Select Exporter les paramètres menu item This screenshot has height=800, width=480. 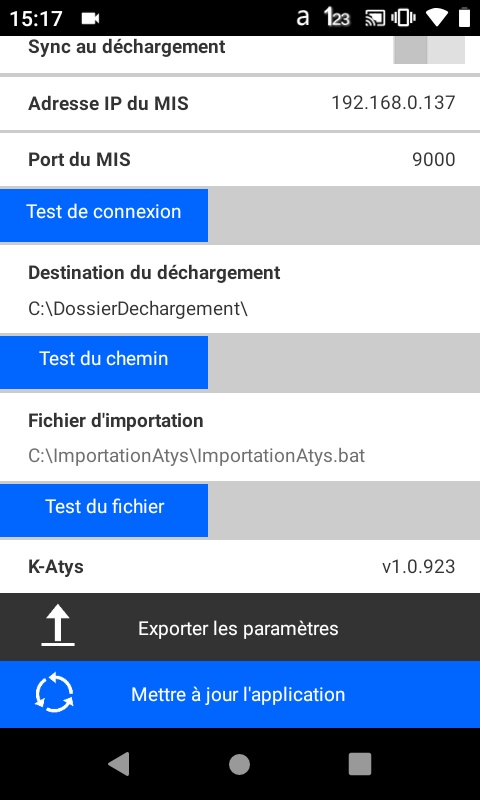(240, 627)
